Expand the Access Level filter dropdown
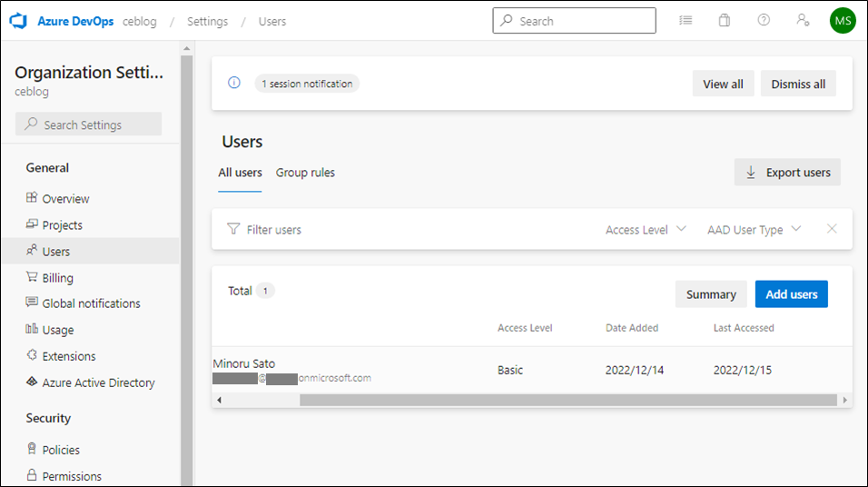868x487 pixels. point(646,229)
